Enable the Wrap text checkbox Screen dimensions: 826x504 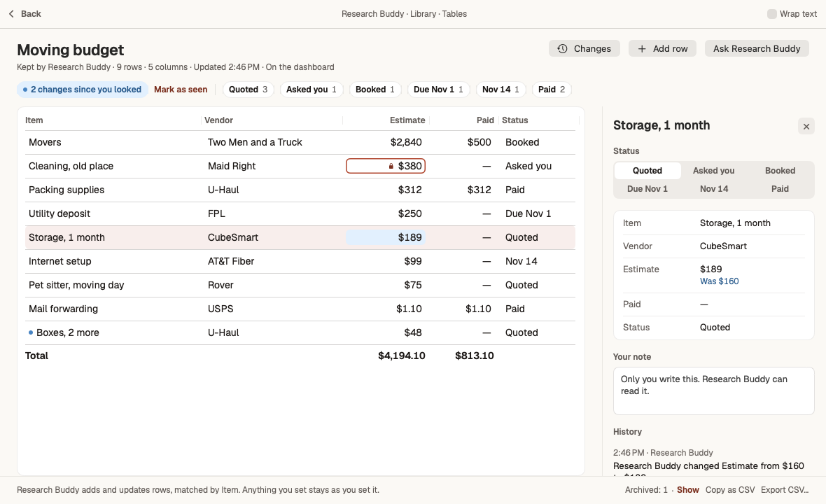(x=771, y=14)
